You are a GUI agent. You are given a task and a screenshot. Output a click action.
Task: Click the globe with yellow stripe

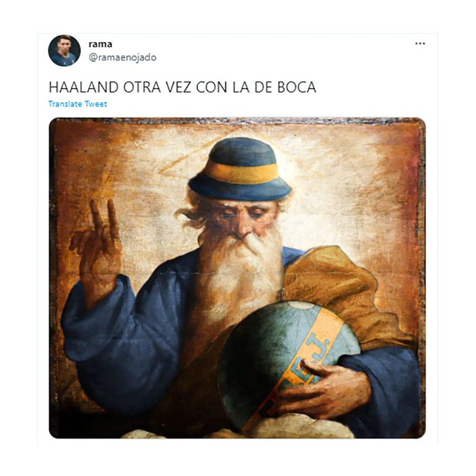[x=288, y=364]
